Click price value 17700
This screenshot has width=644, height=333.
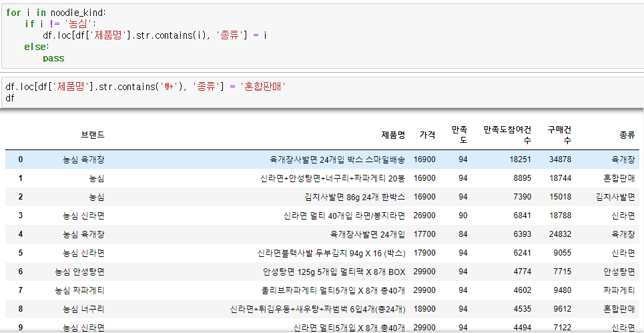[424, 234]
